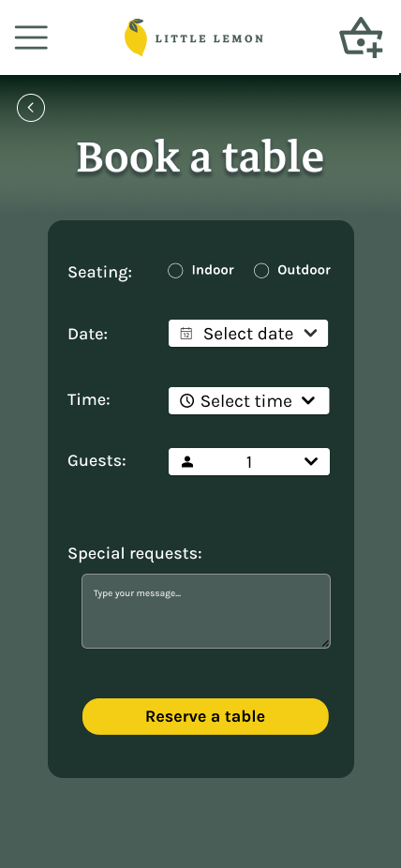The height and width of the screenshot is (868, 401).
Task: Select the Outdoor seating option
Action: (x=261, y=271)
